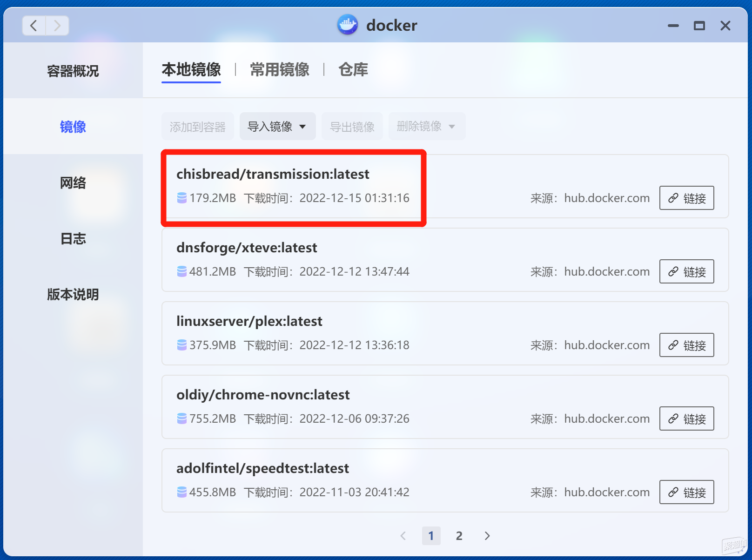The image size is (752, 560).
Task: Go forward with the right arrow button
Action: point(57,26)
